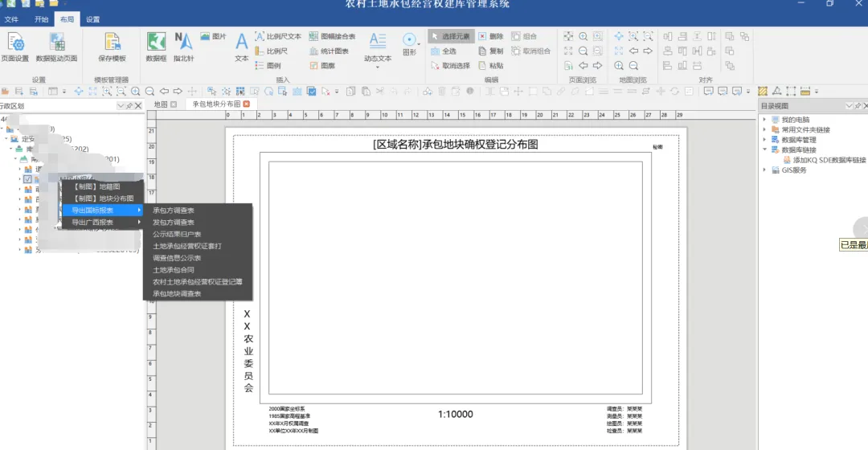This screenshot has height=450, width=868.
Task: Open 行政区划 panel dropdown arrow
Action: pos(121,106)
